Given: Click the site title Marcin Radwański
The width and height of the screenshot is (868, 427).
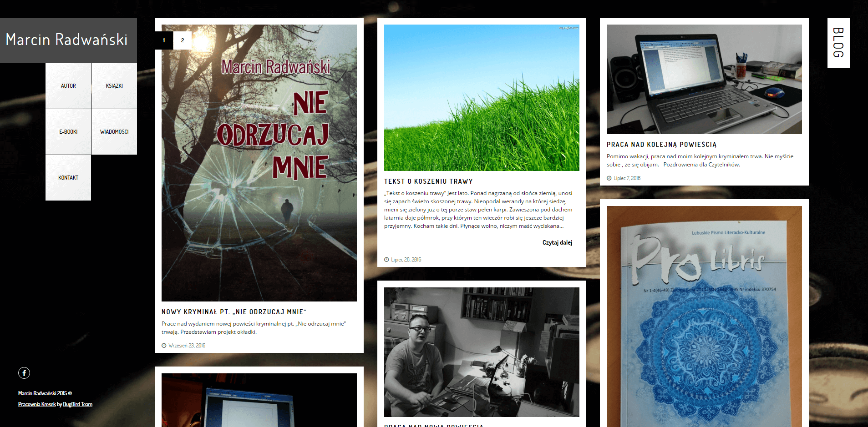Looking at the screenshot, I should (66, 40).
